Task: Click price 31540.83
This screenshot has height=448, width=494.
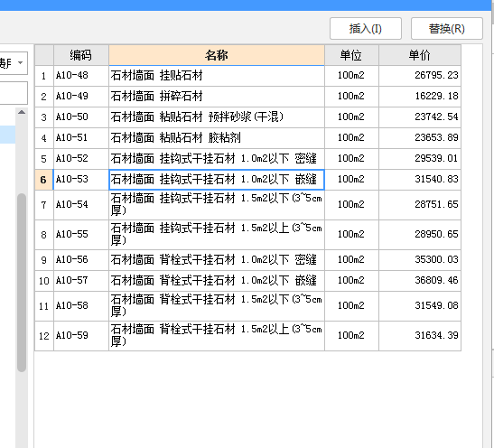Action: click(x=420, y=180)
